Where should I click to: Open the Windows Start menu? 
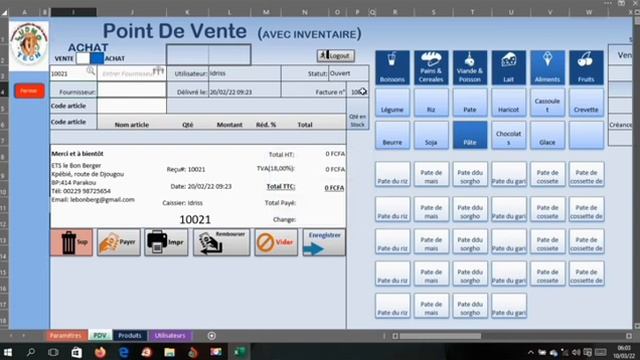coord(8,352)
